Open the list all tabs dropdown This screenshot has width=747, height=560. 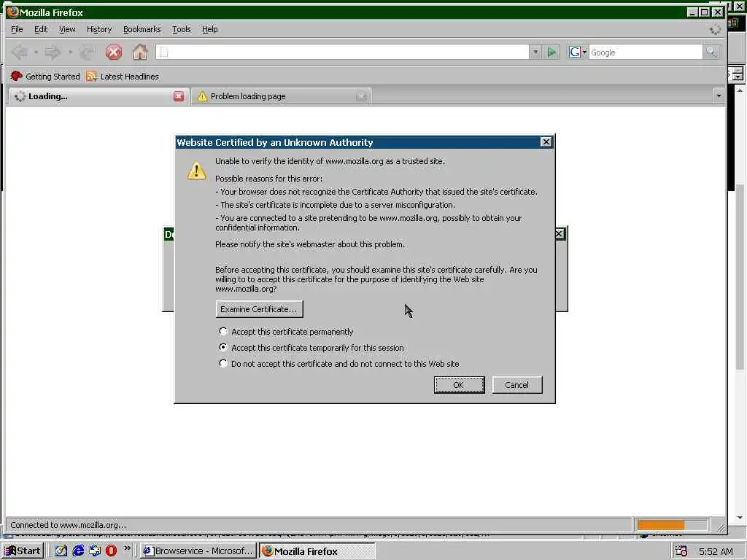[x=719, y=96]
